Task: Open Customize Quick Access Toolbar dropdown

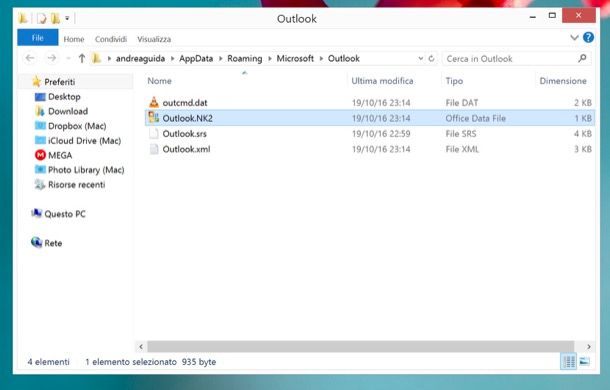Action: click(x=67, y=18)
